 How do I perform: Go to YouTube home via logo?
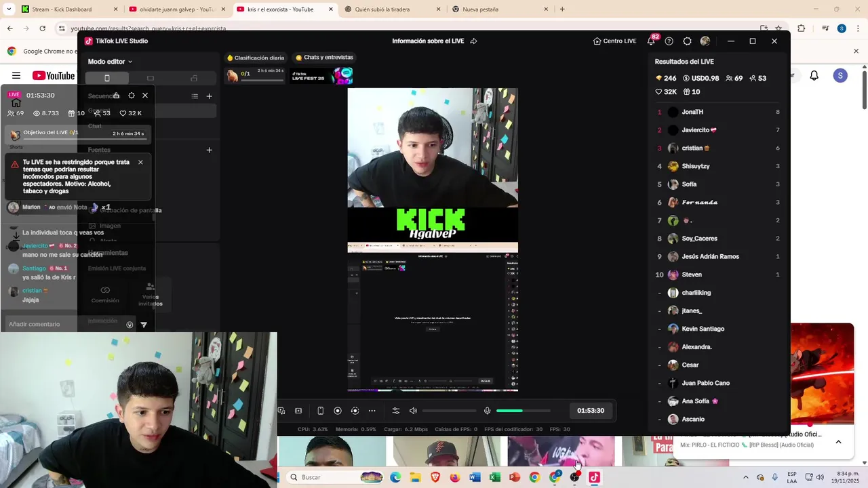point(53,76)
